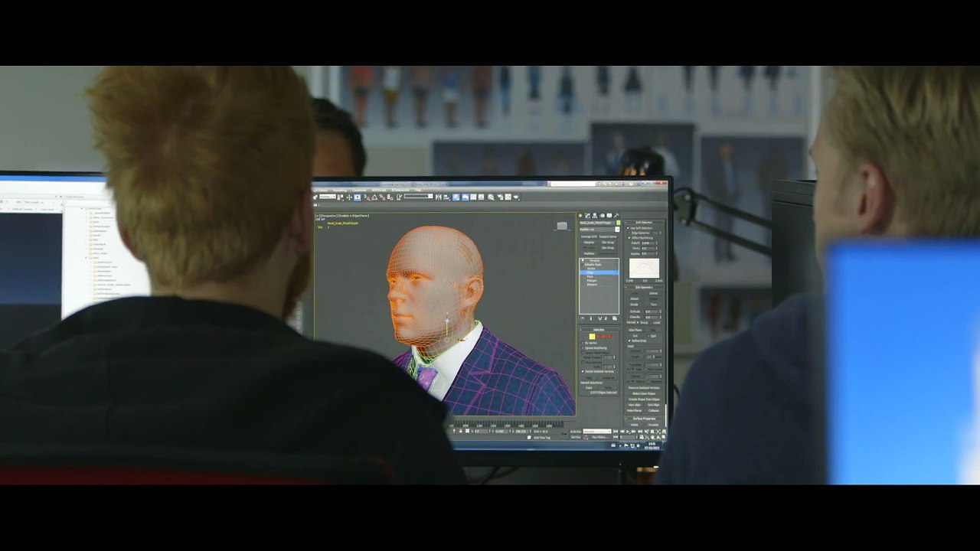This screenshot has height=551, width=980.
Task: Click the ViewCube in the viewport
Action: pyautogui.click(x=562, y=226)
